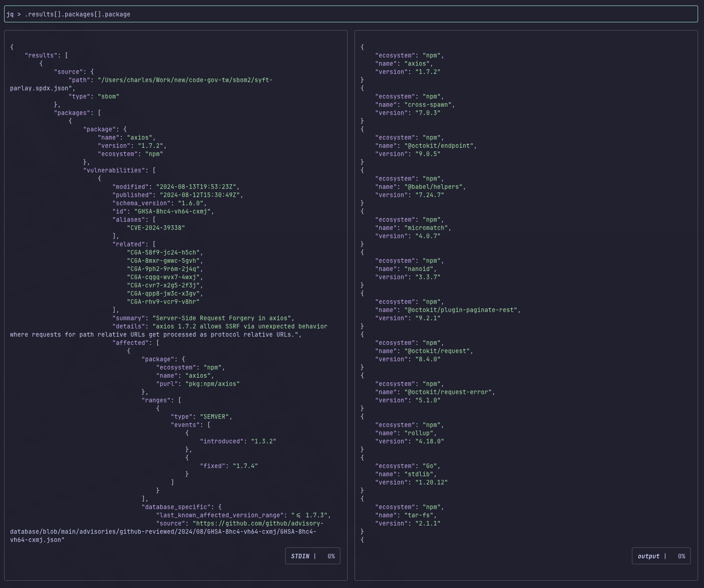Screen dimensions: 704x588
Task: Click output name "@octokit/request" line
Action: 424,351
